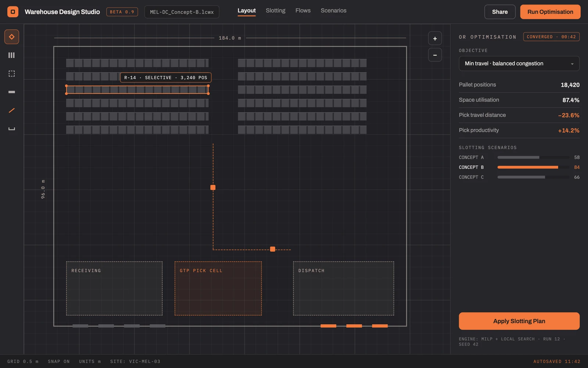The width and height of the screenshot is (588, 368).
Task: Click the selected R-14 rack row
Action: 137,89
